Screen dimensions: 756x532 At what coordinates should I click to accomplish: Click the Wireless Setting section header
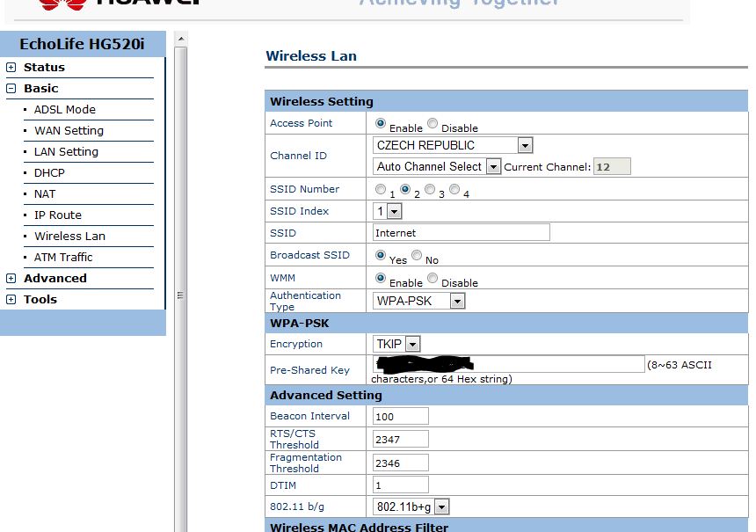click(506, 101)
